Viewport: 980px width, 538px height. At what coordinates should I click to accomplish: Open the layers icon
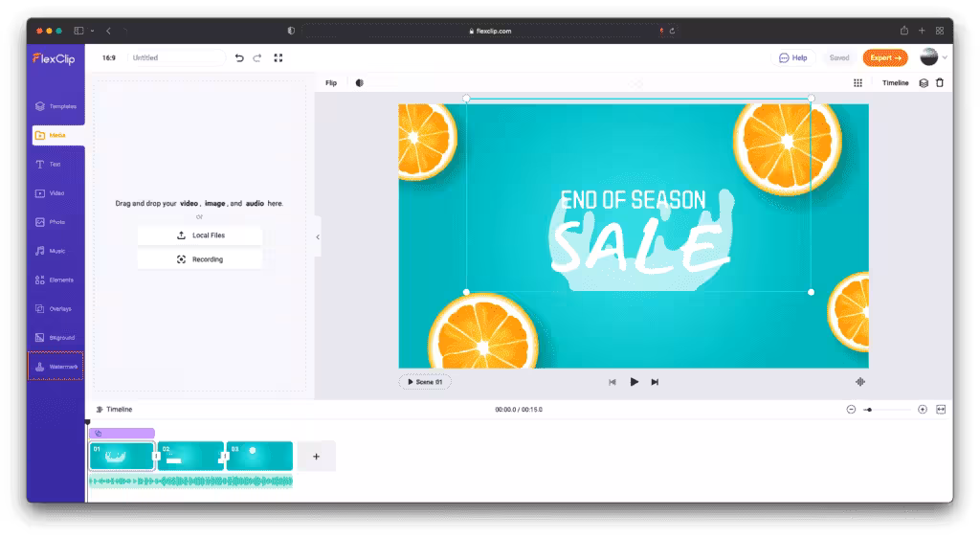coord(924,82)
